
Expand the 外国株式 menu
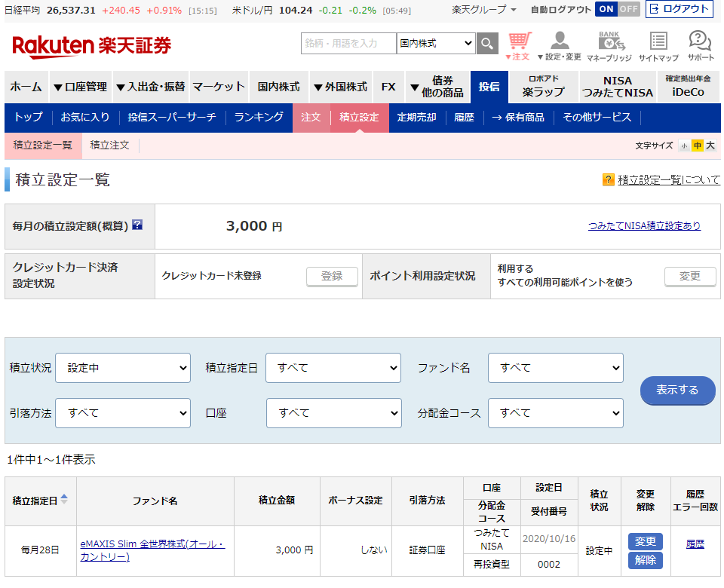[340, 87]
